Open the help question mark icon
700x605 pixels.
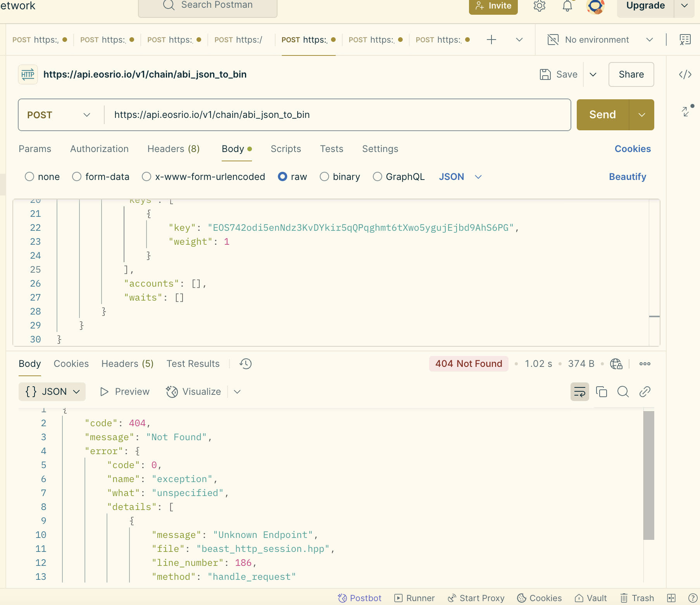pos(693,598)
